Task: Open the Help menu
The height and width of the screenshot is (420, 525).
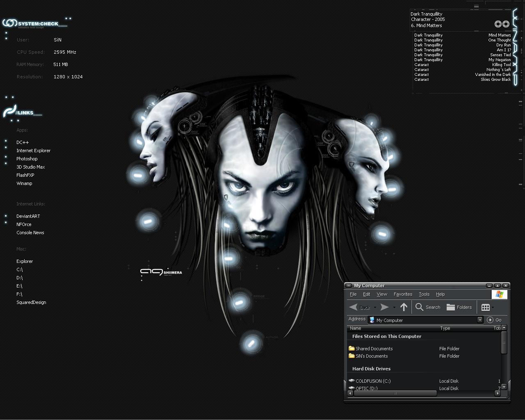Action: [x=440, y=294]
